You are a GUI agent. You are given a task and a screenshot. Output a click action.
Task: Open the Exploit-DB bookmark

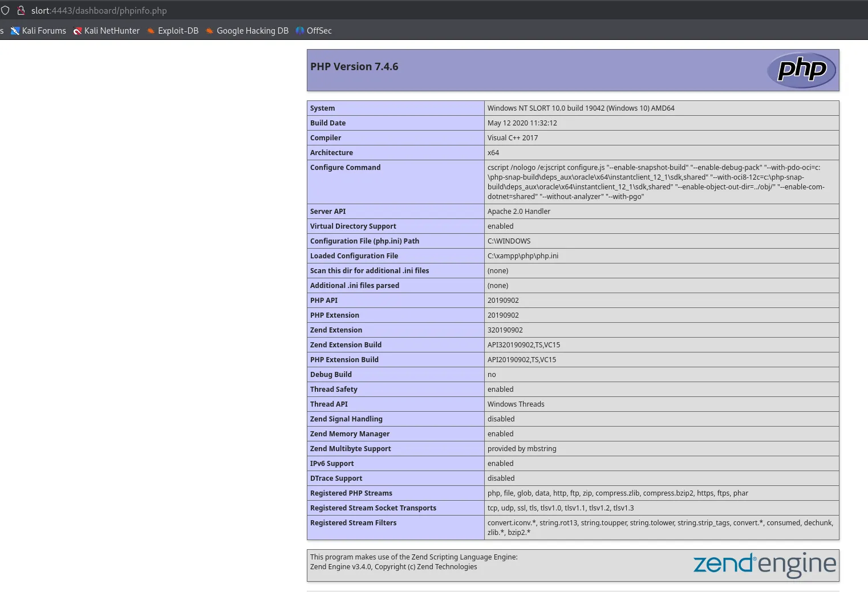click(173, 31)
